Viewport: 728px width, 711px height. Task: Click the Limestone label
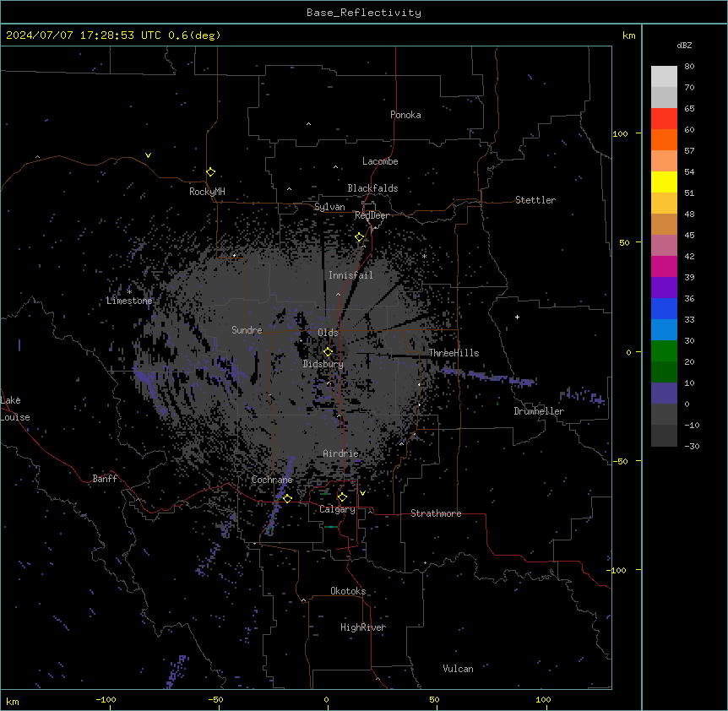click(x=129, y=301)
